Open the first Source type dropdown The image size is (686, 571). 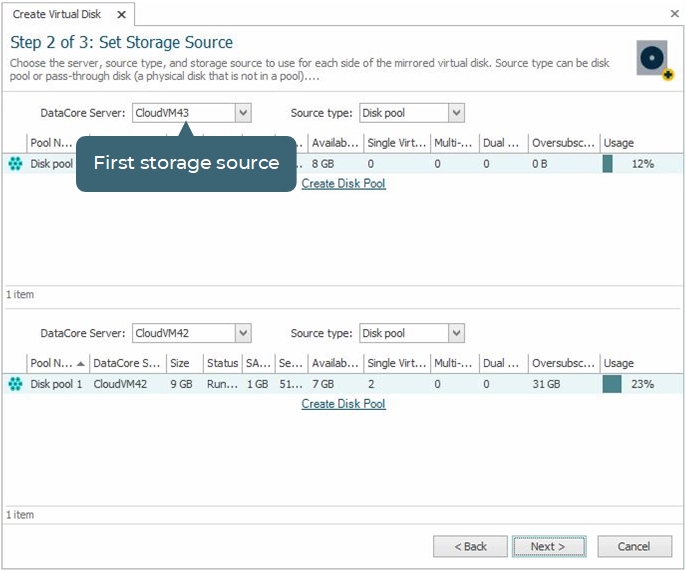(x=457, y=113)
